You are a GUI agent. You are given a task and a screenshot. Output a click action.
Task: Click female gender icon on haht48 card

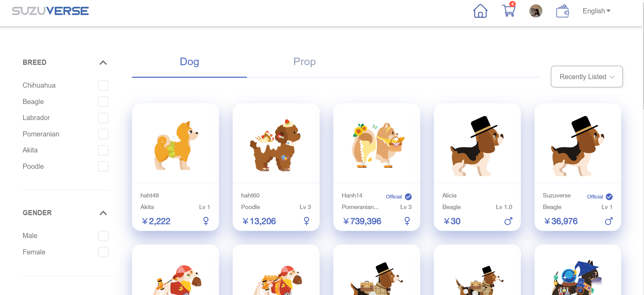pyautogui.click(x=206, y=221)
